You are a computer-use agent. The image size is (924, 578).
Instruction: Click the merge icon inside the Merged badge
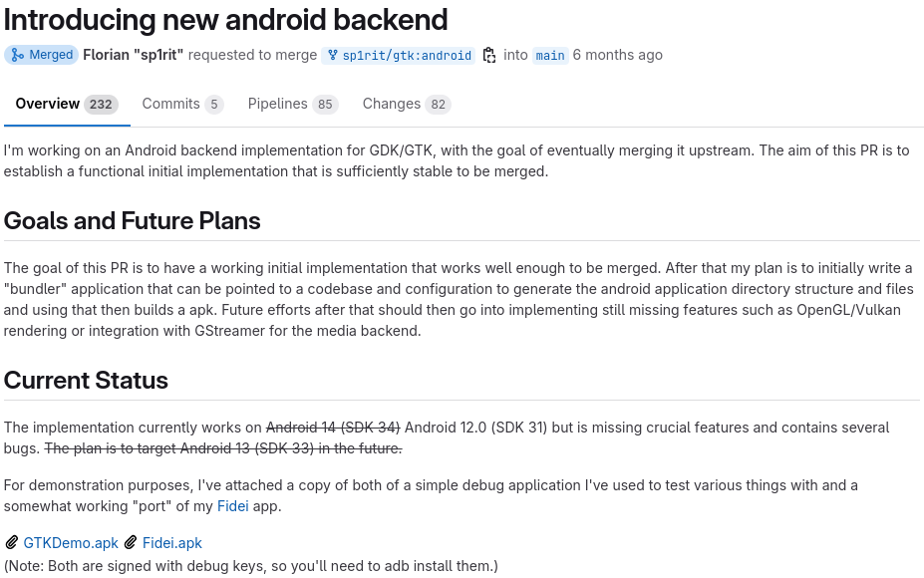pos(17,55)
